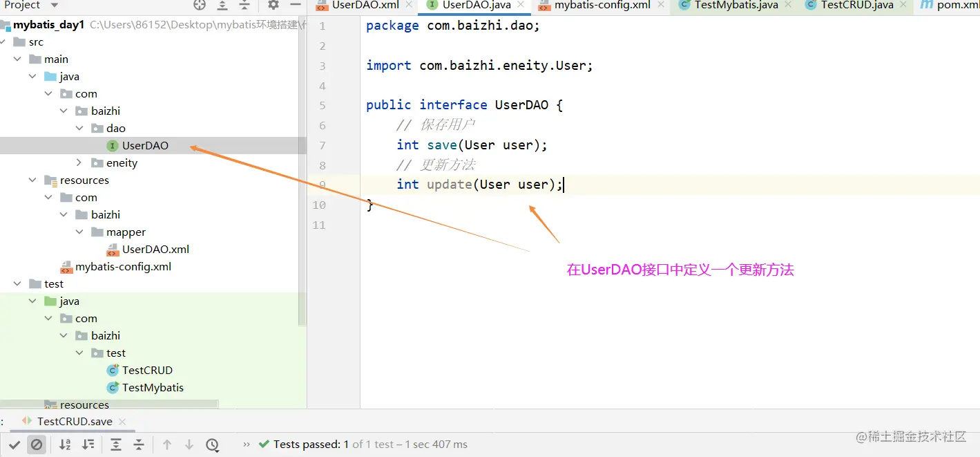Open test history clock icon

click(213, 445)
